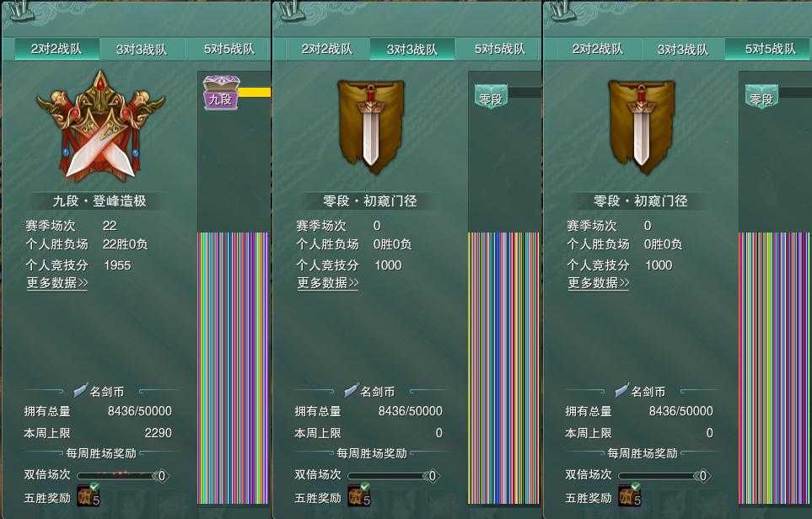Click the sword banner emblem in 3对3 panel

[x=371, y=126]
